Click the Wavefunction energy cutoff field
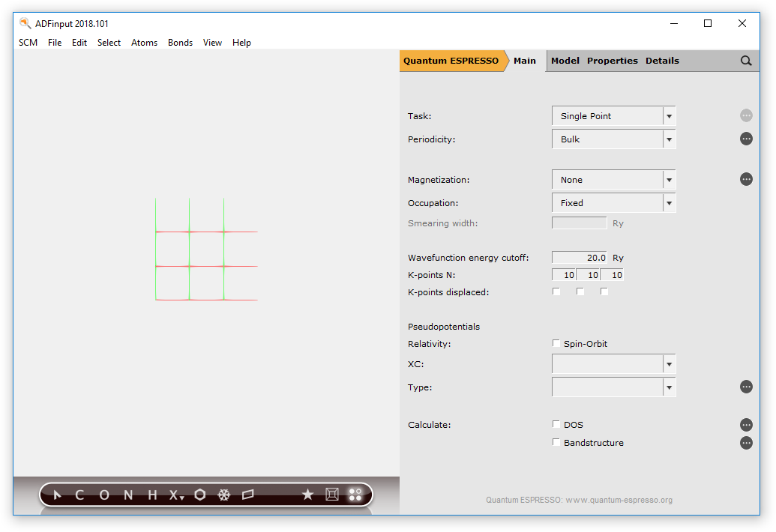Image resolution: width=776 pixels, height=532 pixels. coord(579,258)
